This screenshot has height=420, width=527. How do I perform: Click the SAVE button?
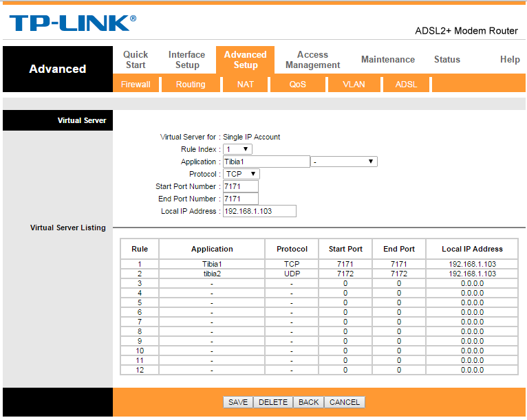click(238, 402)
